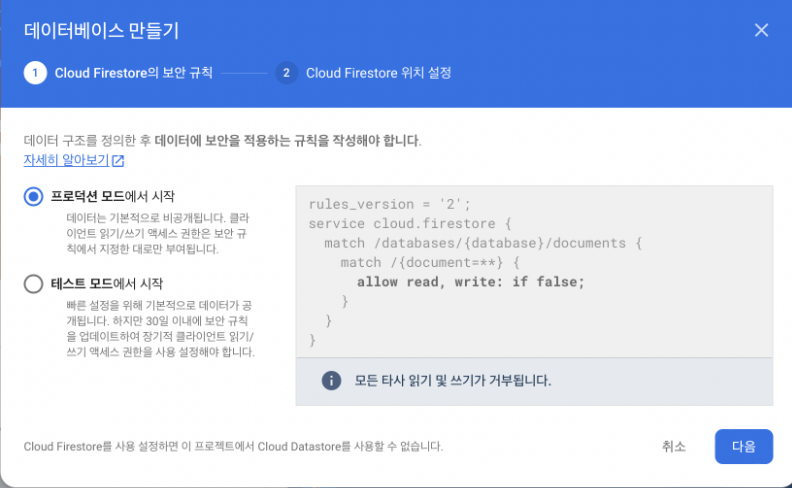Click the info icon in rules notice
The width and height of the screenshot is (792, 488).
tap(331, 380)
